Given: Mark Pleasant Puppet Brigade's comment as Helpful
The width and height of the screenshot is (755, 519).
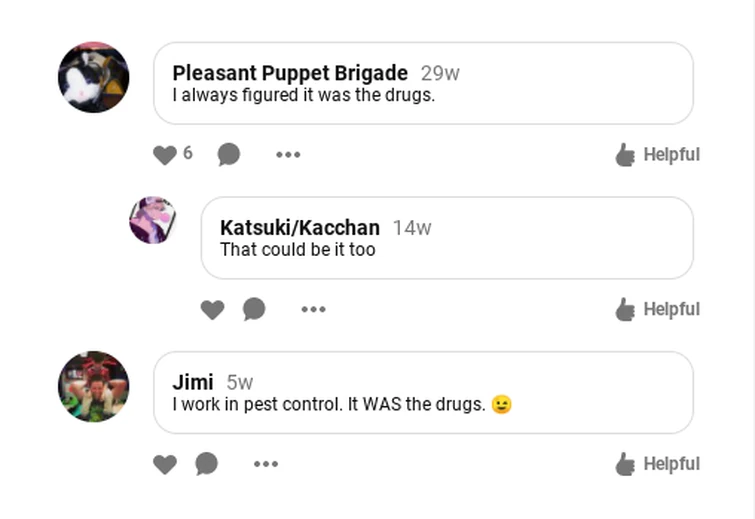Looking at the screenshot, I should [657, 155].
